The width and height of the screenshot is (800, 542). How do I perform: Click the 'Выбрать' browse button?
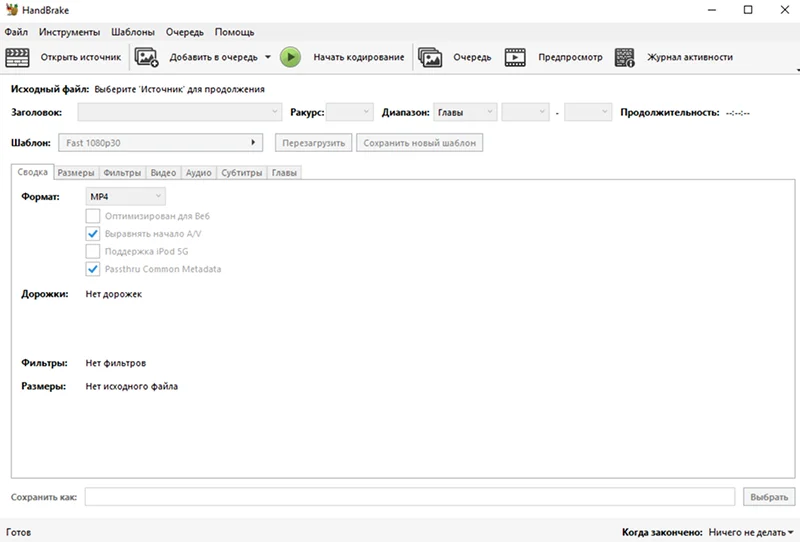pyautogui.click(x=769, y=497)
